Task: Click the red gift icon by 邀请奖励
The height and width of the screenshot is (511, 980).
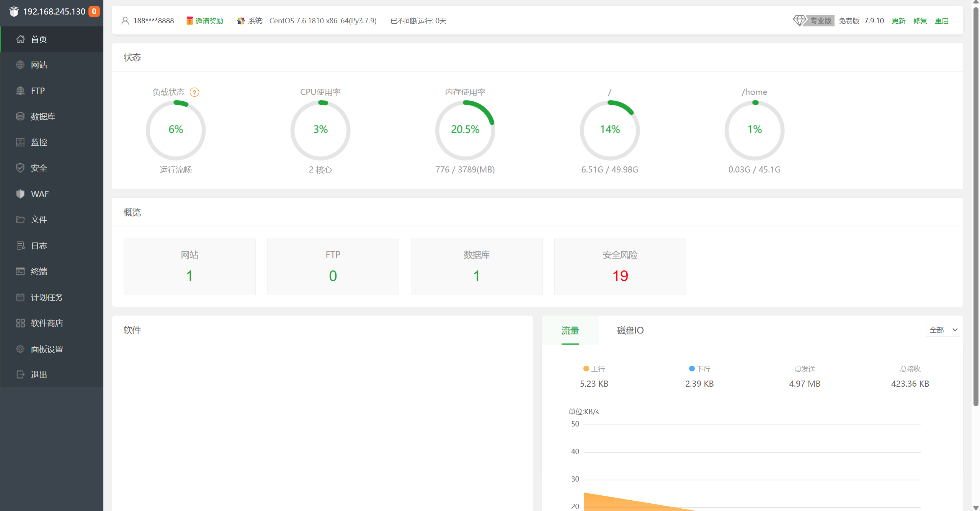Action: [x=189, y=21]
